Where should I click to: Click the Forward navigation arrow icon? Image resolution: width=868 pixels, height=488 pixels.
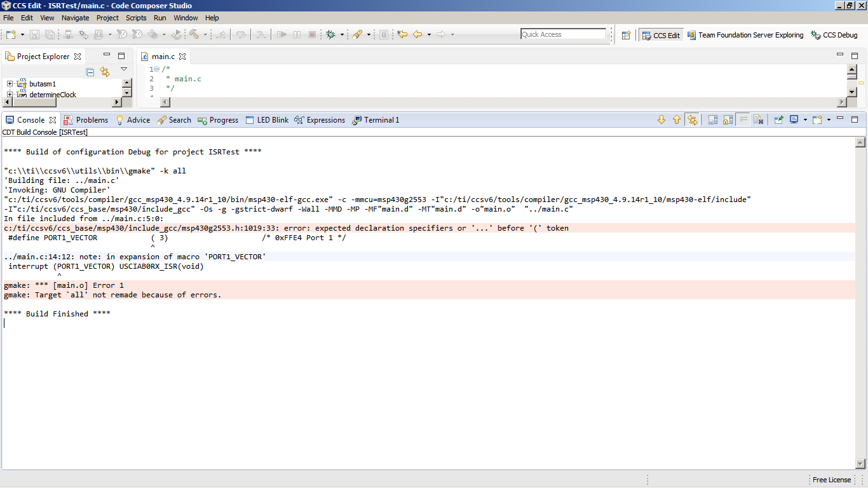coord(441,34)
